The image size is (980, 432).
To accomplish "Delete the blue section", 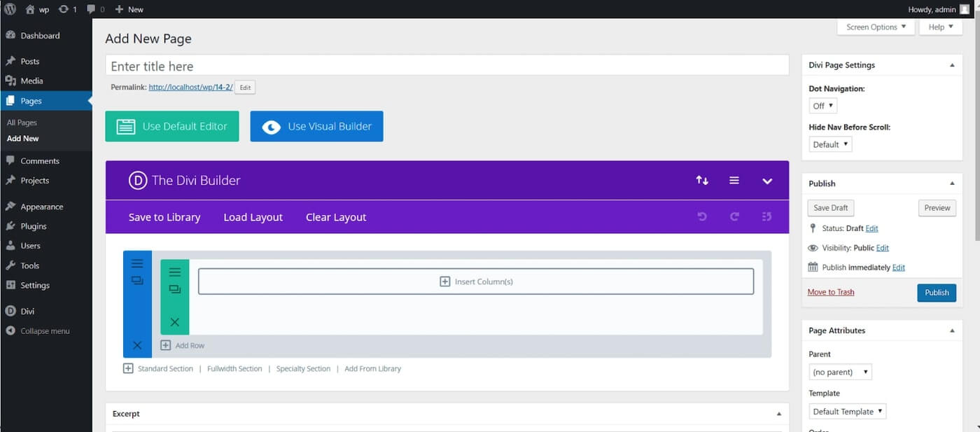I will pyautogui.click(x=137, y=345).
